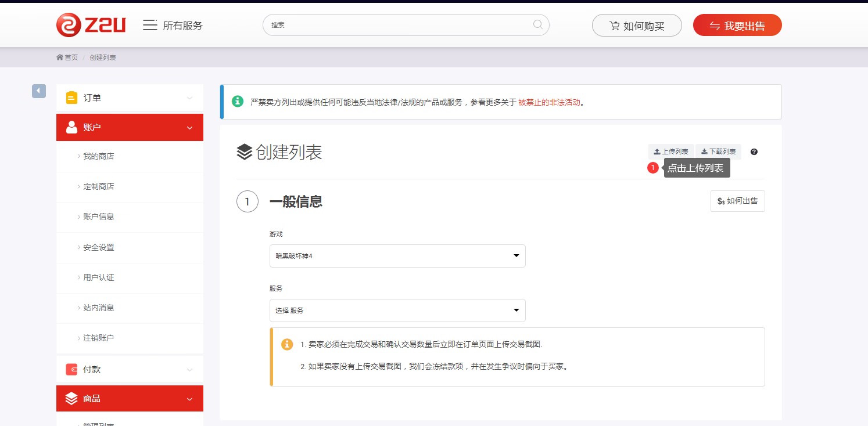
Task: Expand the 订单 sidebar section
Action: click(x=130, y=98)
